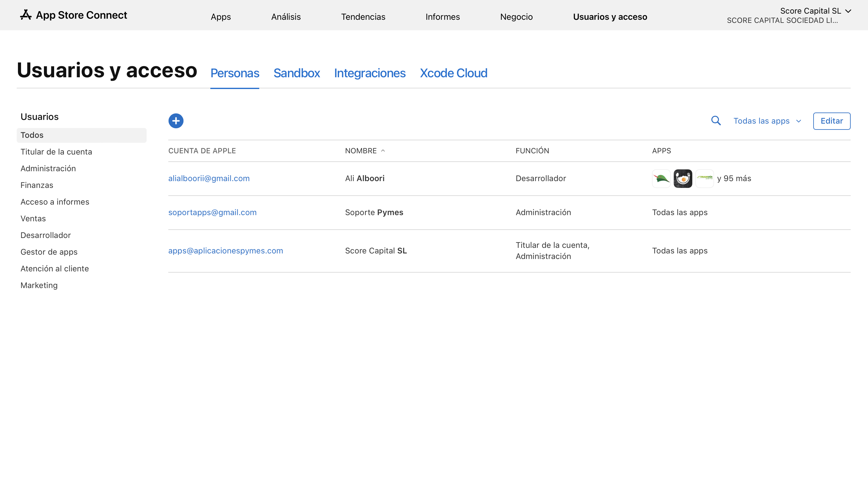This screenshot has width=868, height=484.
Task: Switch to the Sandbox tab
Action: tap(297, 73)
